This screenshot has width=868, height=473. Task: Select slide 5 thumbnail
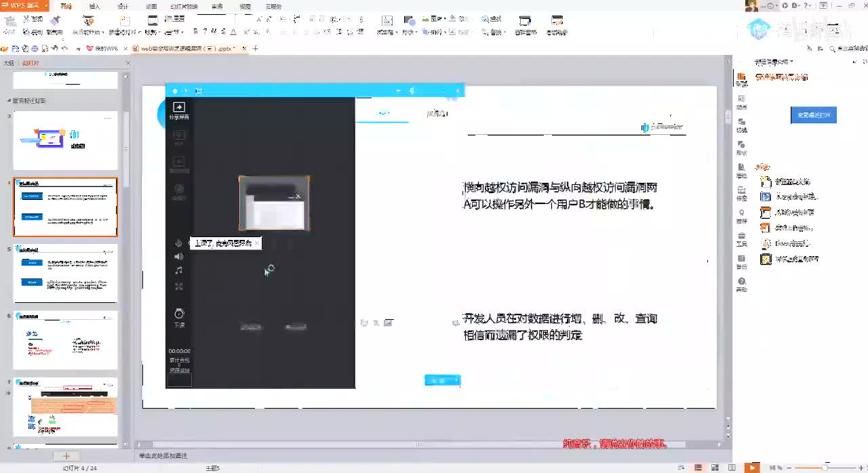click(x=65, y=273)
